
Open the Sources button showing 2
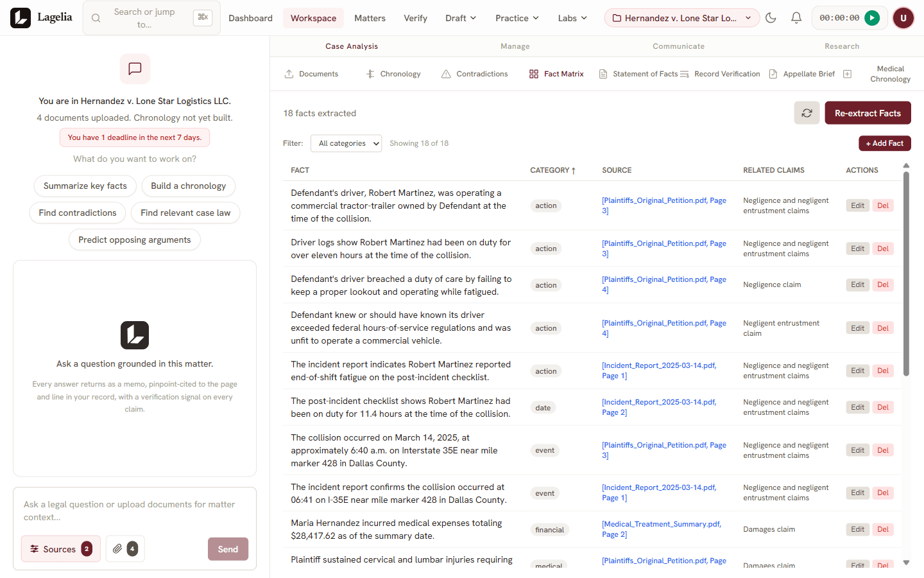tap(60, 549)
